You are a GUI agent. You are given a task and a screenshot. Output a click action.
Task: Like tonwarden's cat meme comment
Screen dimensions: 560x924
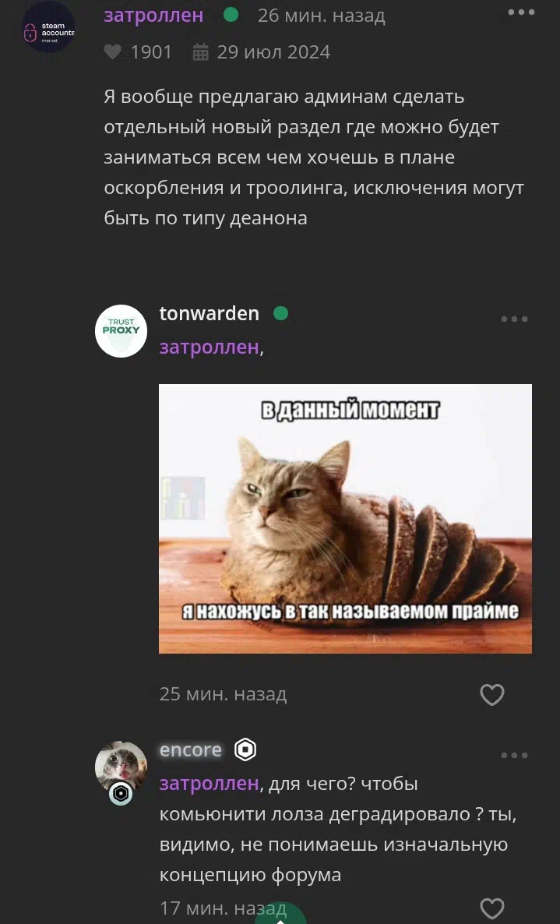(x=492, y=695)
